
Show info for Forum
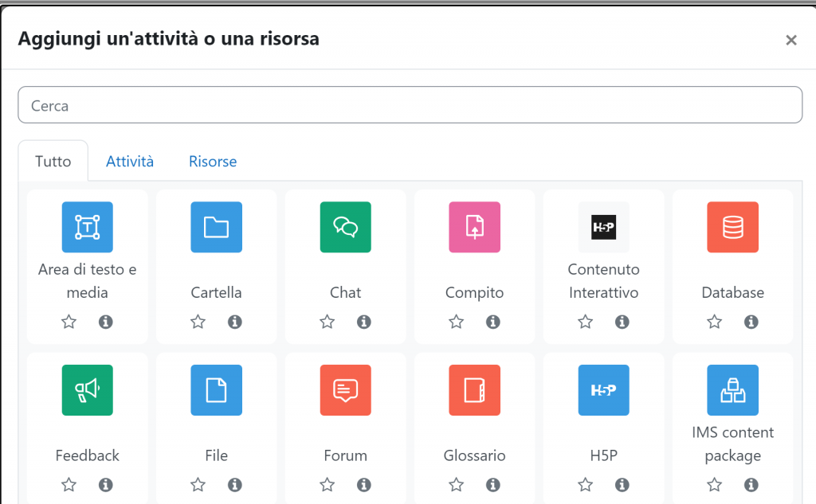coord(363,485)
